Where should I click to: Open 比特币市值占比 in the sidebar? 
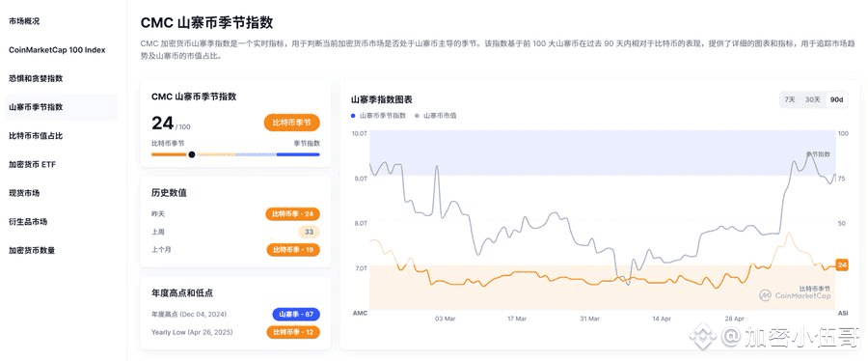(x=36, y=136)
